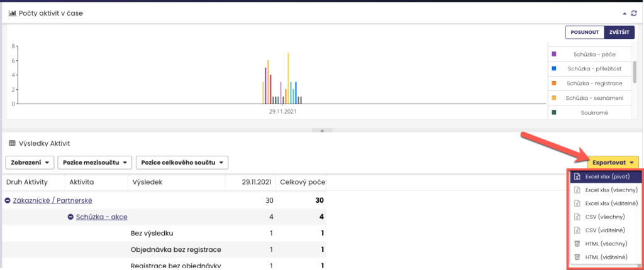Click the table icon beside Výsledky Aktivit

pyautogui.click(x=13, y=143)
